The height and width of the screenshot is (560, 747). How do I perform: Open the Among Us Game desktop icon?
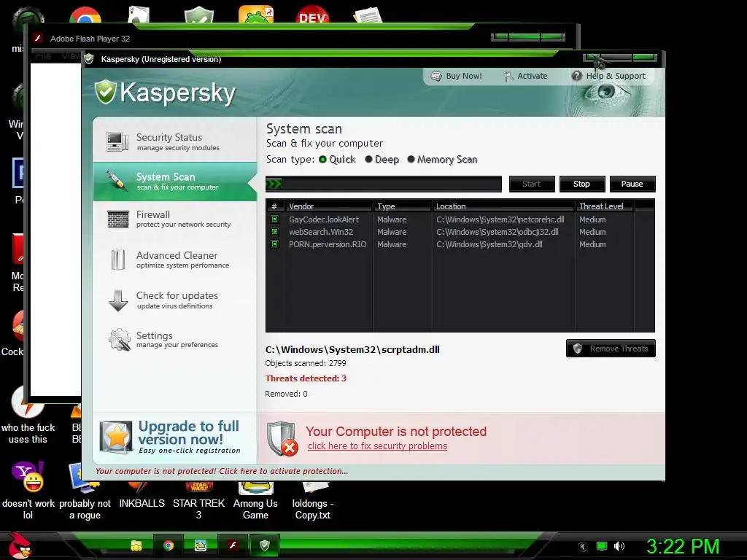click(x=255, y=500)
